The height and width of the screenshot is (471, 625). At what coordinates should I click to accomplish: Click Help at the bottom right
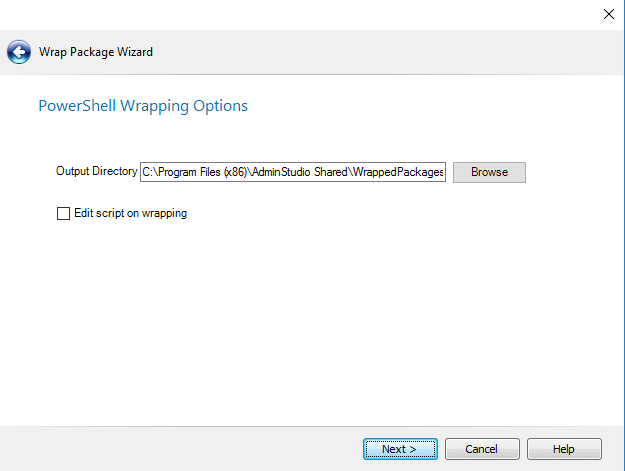[x=564, y=449]
